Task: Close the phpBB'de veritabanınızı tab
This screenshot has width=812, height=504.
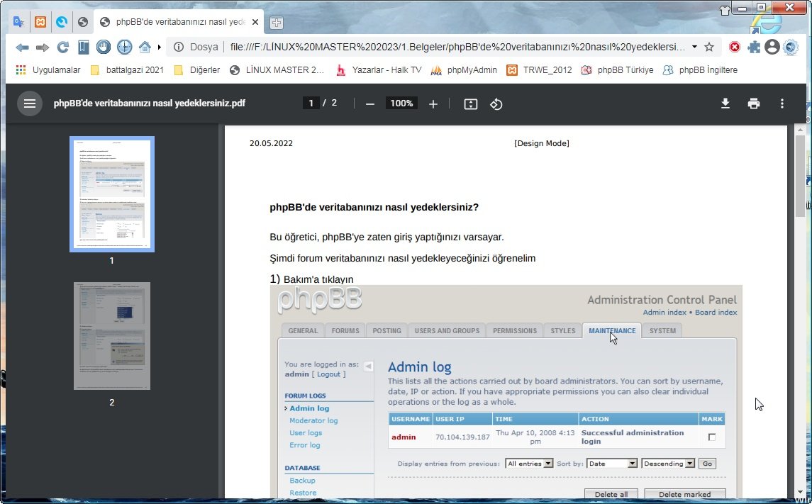Action: (255, 22)
